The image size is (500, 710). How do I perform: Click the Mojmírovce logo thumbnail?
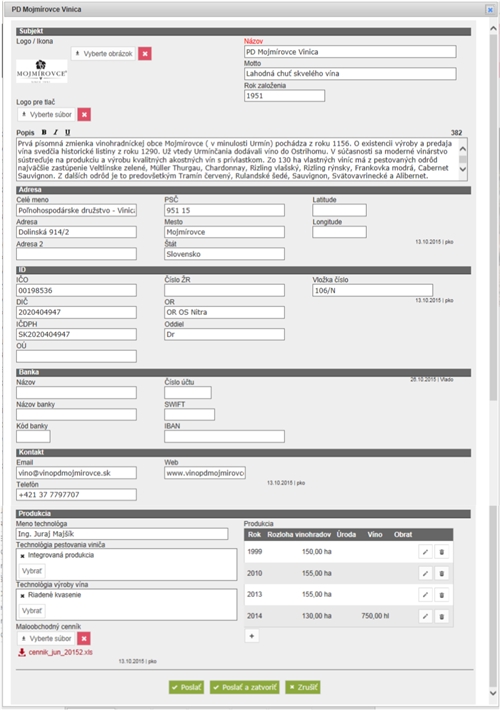(42, 71)
